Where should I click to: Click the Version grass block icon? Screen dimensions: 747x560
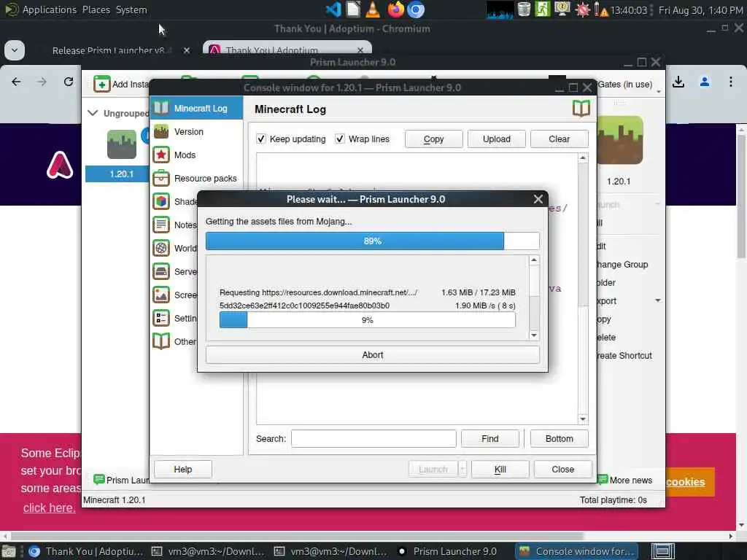tap(161, 131)
